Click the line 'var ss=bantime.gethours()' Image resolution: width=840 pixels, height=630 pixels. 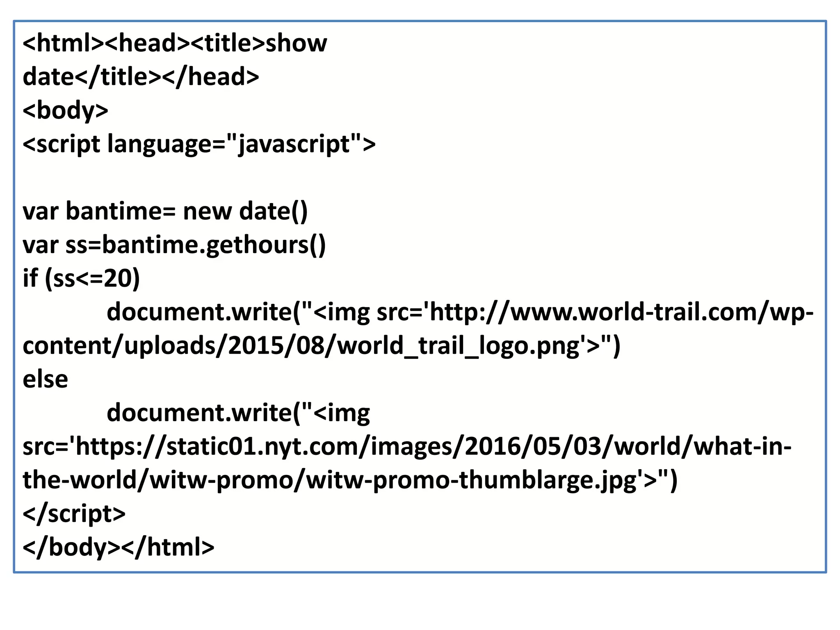tap(174, 245)
